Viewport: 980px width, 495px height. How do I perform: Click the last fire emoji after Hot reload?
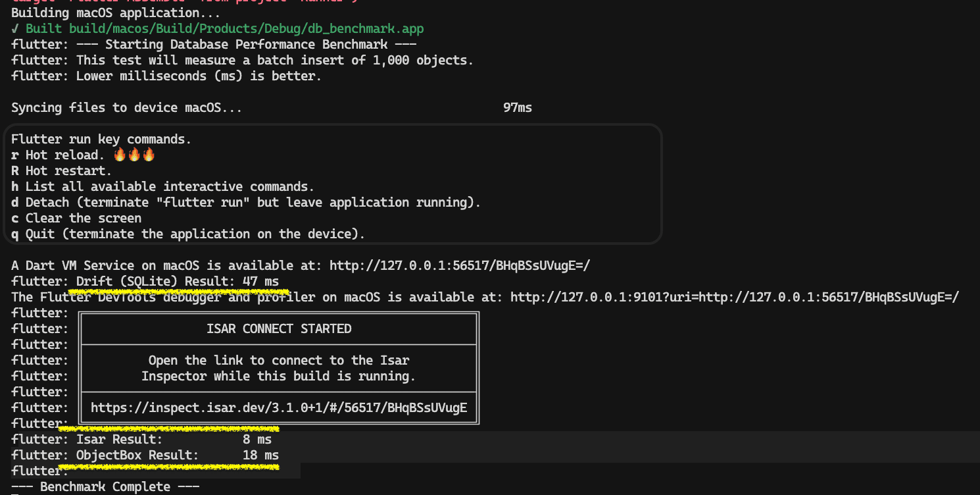149,155
